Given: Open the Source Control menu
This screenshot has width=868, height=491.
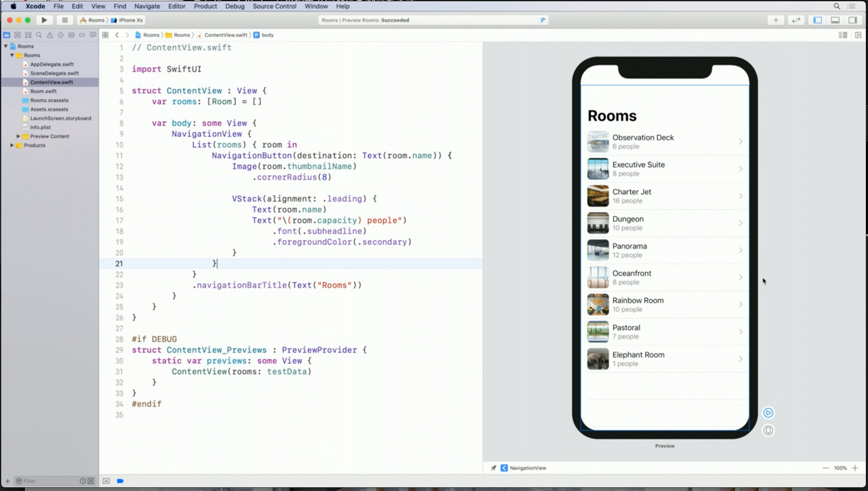Looking at the screenshot, I should 274,6.
